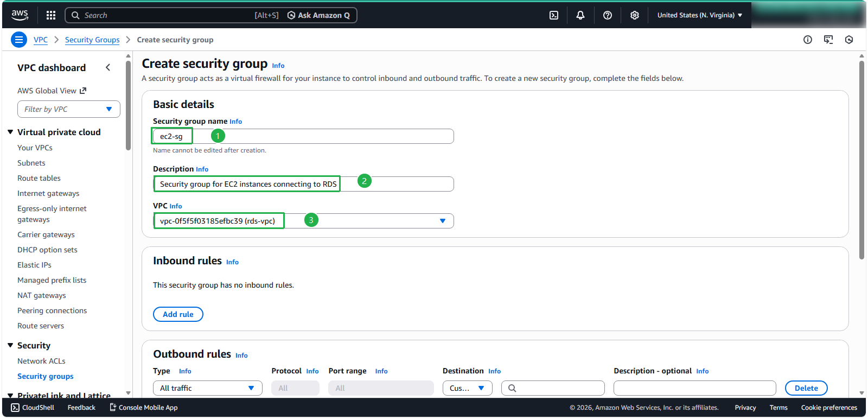Open the VPC selection dropdown
Image resolution: width=868 pixels, height=419 pixels.
coord(303,221)
